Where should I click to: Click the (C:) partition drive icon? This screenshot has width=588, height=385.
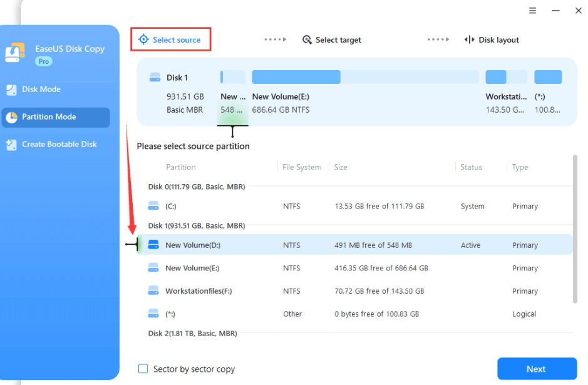tap(153, 206)
